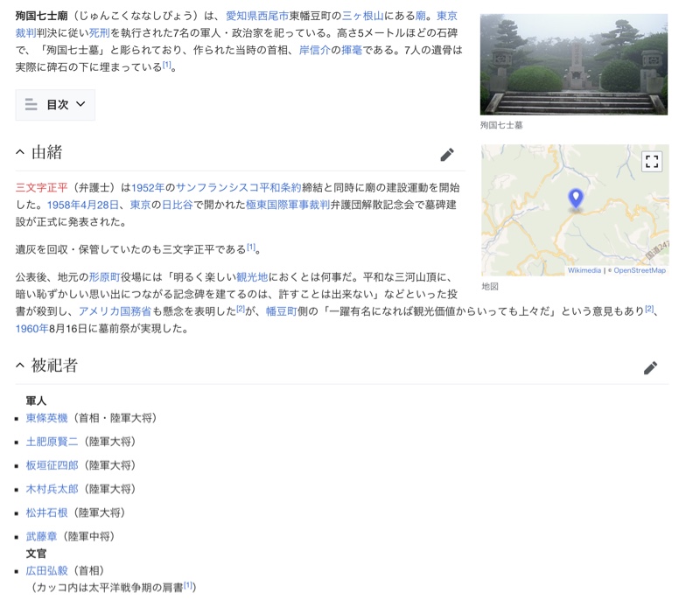Open the 木村兵太郎 article

pyautogui.click(x=52, y=489)
